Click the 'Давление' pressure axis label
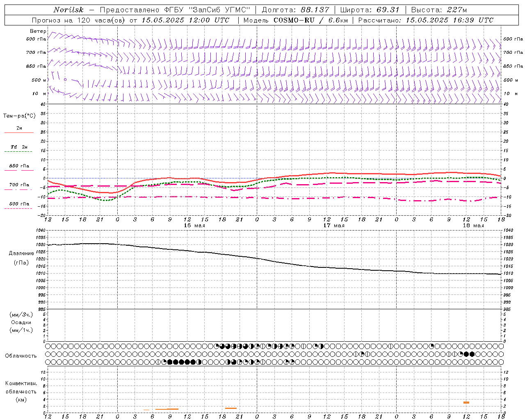 click(21, 253)
